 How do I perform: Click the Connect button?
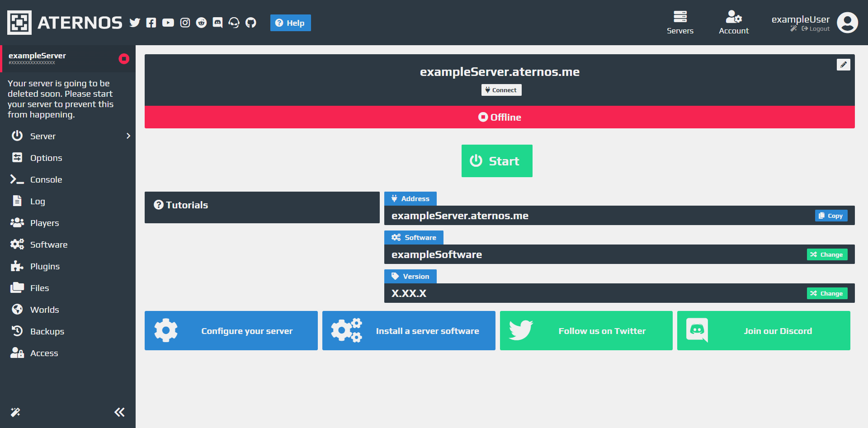[x=501, y=90]
